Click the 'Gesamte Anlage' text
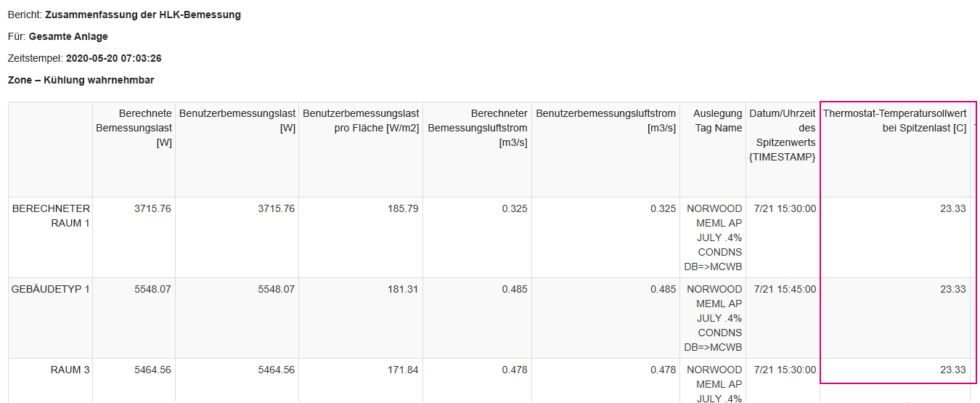980x403 pixels. point(68,36)
